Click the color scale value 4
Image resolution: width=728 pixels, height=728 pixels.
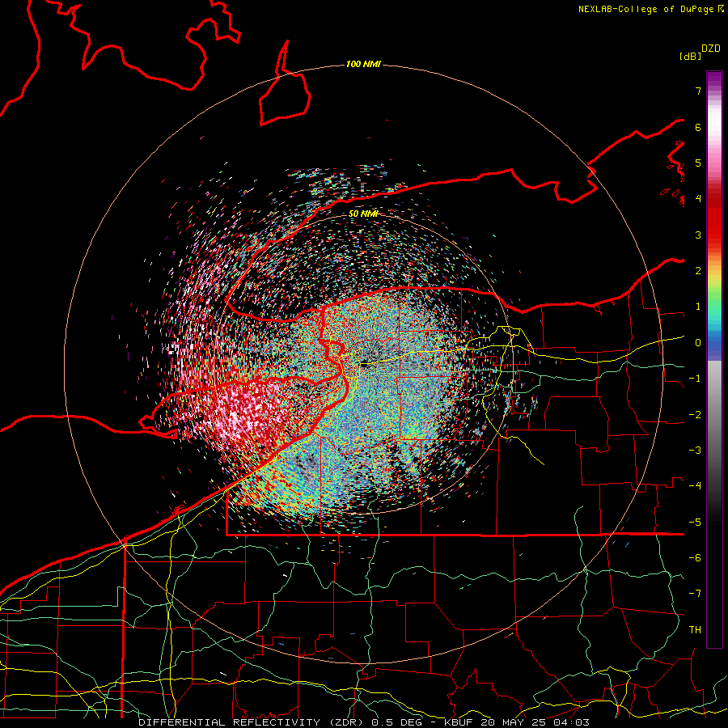[698, 199]
